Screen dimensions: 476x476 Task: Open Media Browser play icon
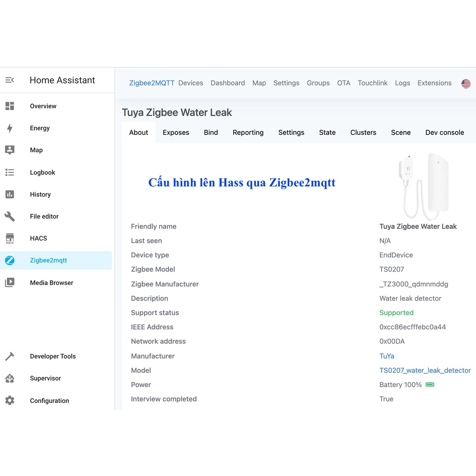10,283
